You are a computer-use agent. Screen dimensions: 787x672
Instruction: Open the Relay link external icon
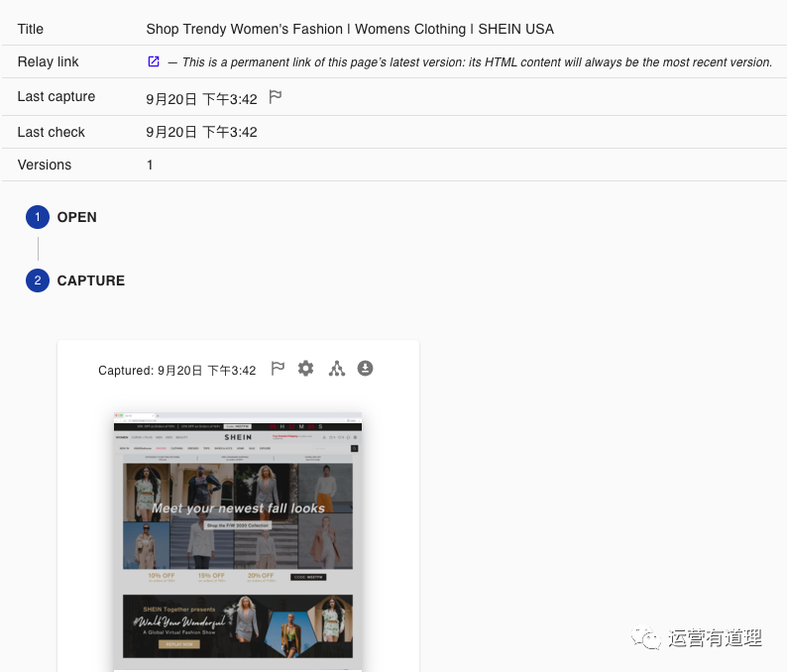pyautogui.click(x=154, y=61)
